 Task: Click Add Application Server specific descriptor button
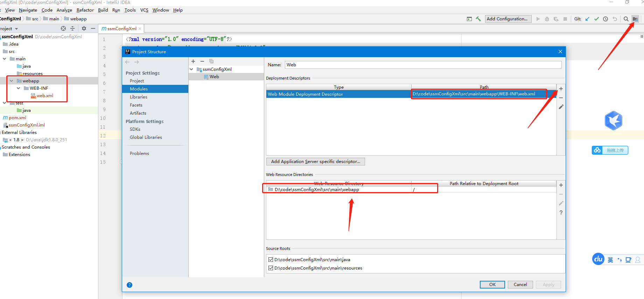tap(316, 162)
